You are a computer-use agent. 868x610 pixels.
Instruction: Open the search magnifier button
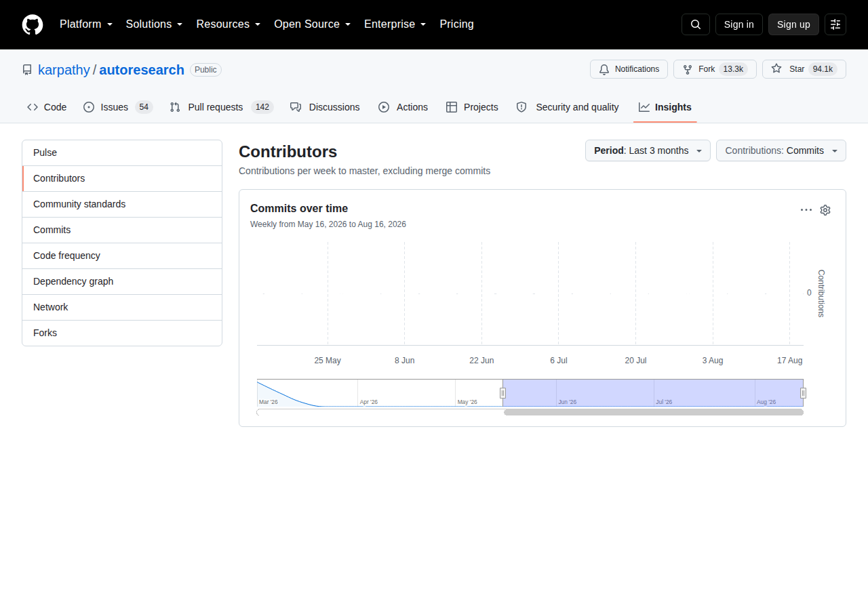696,24
